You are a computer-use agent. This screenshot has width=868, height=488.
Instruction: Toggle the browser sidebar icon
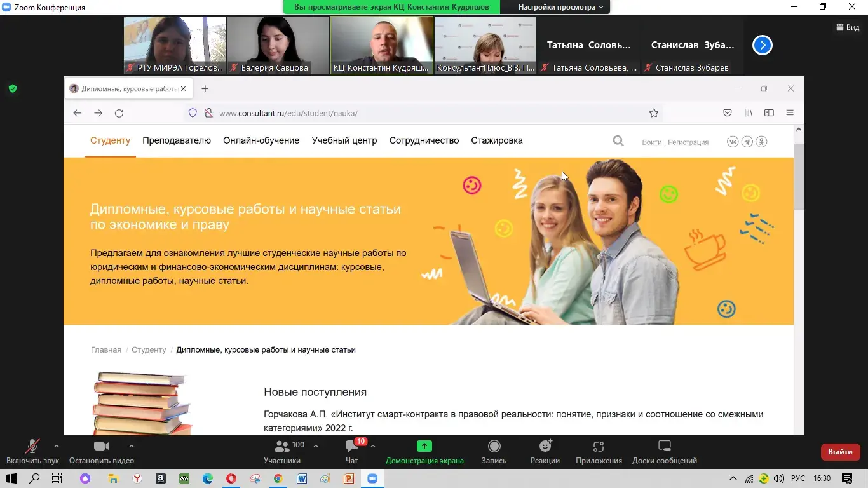[769, 113]
